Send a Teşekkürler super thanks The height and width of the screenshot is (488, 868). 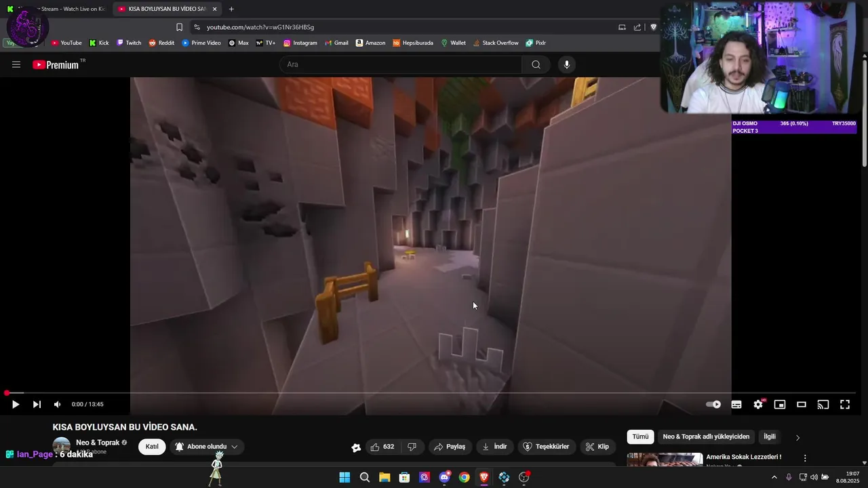click(546, 447)
